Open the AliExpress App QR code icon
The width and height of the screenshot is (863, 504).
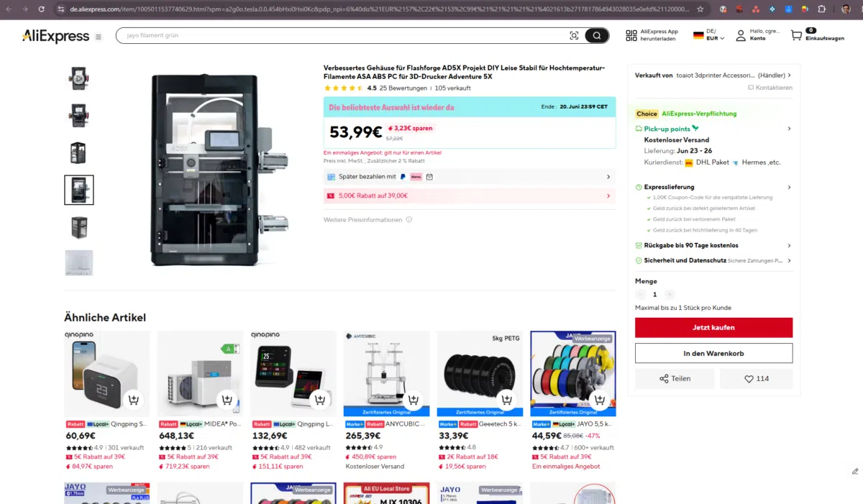point(631,35)
